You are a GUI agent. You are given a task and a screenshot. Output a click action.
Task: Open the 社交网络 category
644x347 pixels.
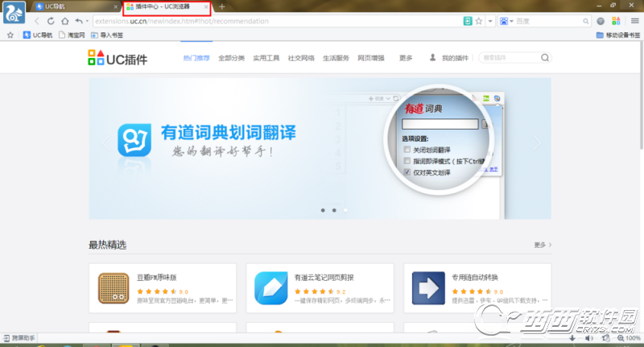(x=301, y=58)
